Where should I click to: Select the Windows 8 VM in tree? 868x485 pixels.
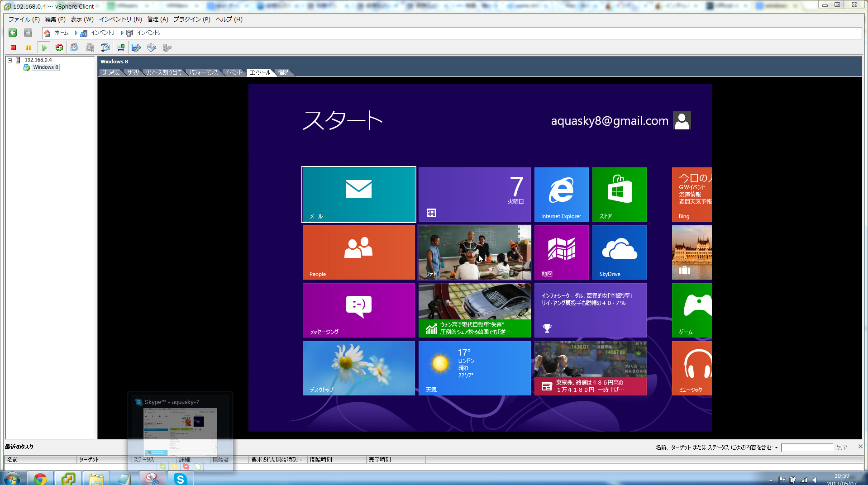[x=45, y=67]
